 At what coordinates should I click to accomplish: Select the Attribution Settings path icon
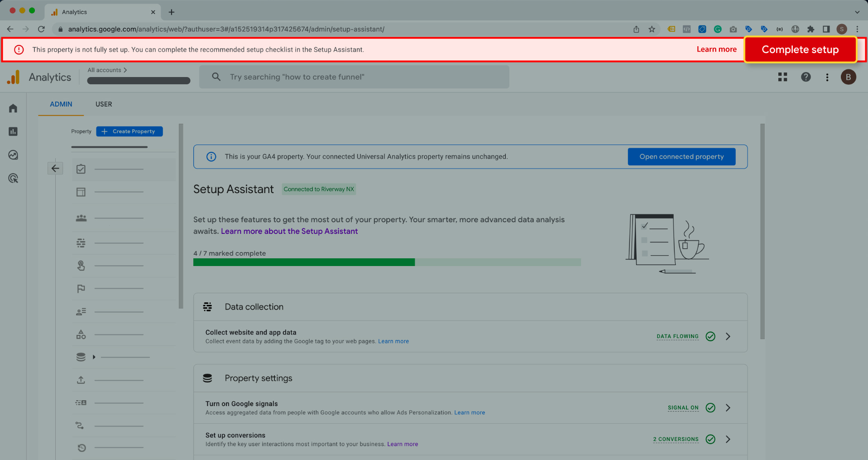80,426
